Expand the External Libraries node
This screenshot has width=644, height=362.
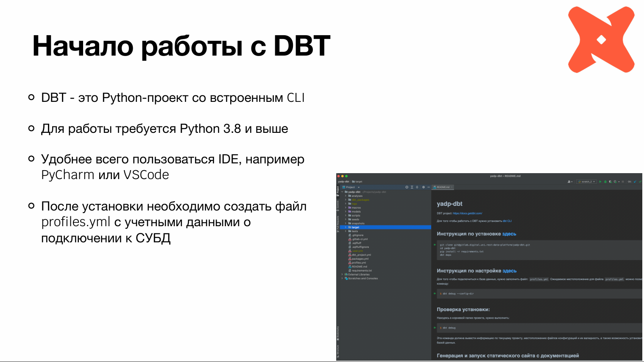[x=342, y=275]
